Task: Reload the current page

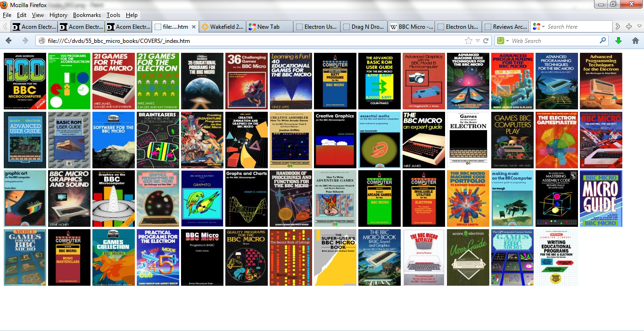Action: [485, 41]
